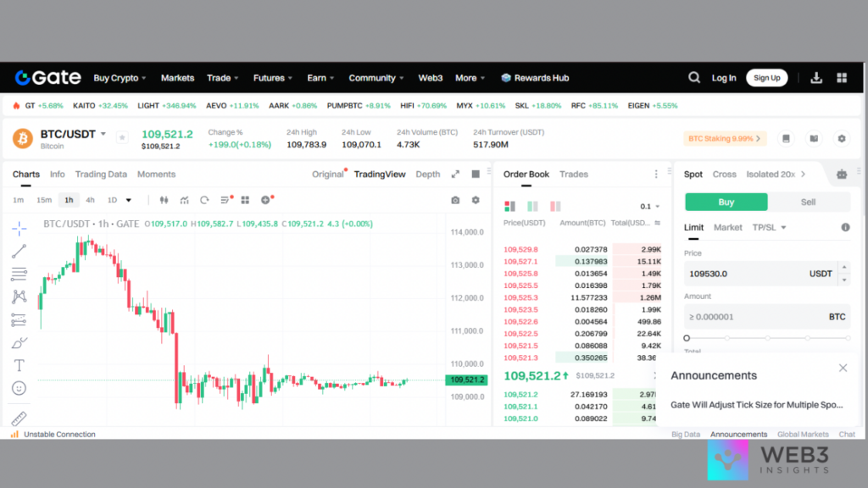
Task: Toggle BTC/USDT favorite star
Action: [x=122, y=137]
